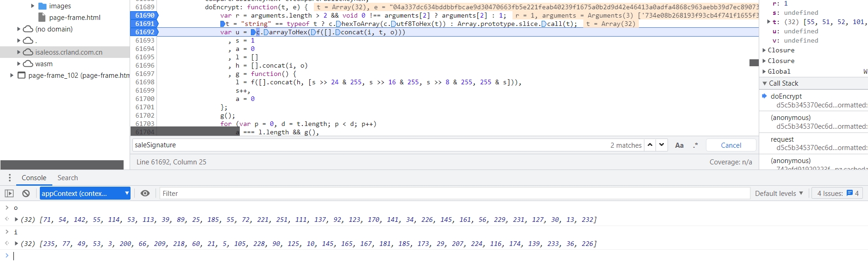The image size is (868, 264).
Task: Show console sidebar icon
Action: (x=9, y=194)
